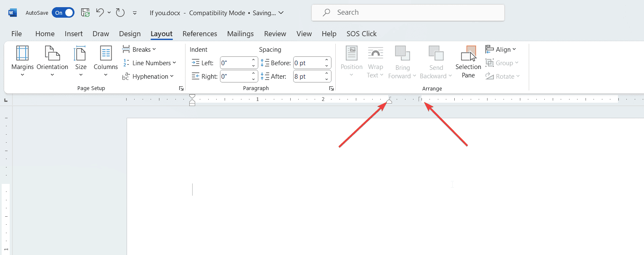Viewport: 644px width, 255px height.
Task: Open the Margins menu
Action: [22, 61]
